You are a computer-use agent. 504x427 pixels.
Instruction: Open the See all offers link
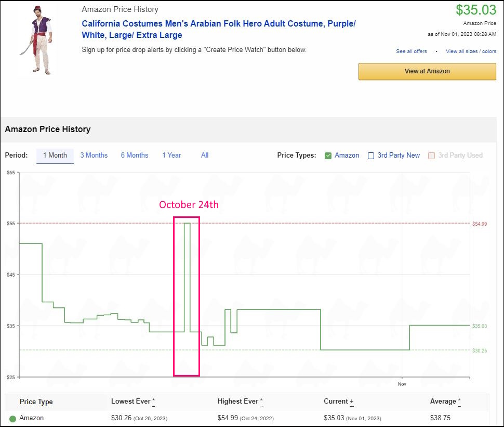pos(412,51)
